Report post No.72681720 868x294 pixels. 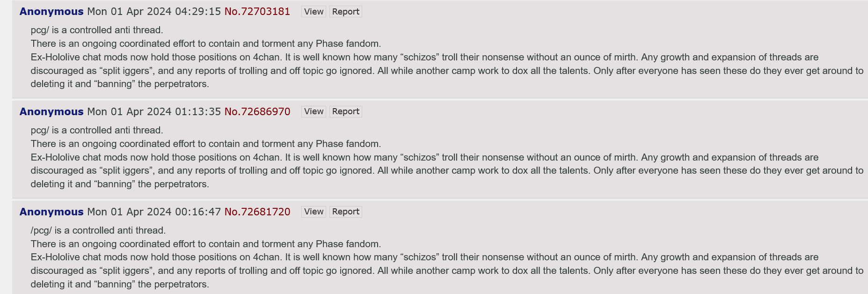click(346, 212)
